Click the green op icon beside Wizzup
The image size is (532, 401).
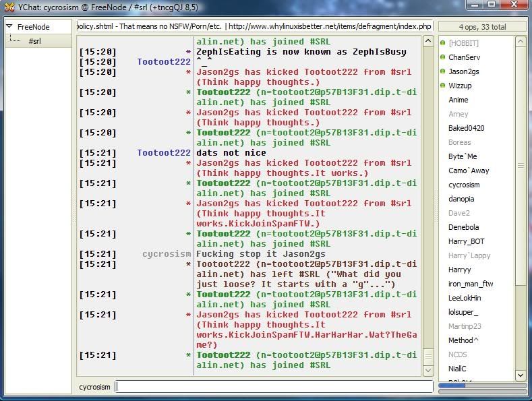click(x=442, y=86)
